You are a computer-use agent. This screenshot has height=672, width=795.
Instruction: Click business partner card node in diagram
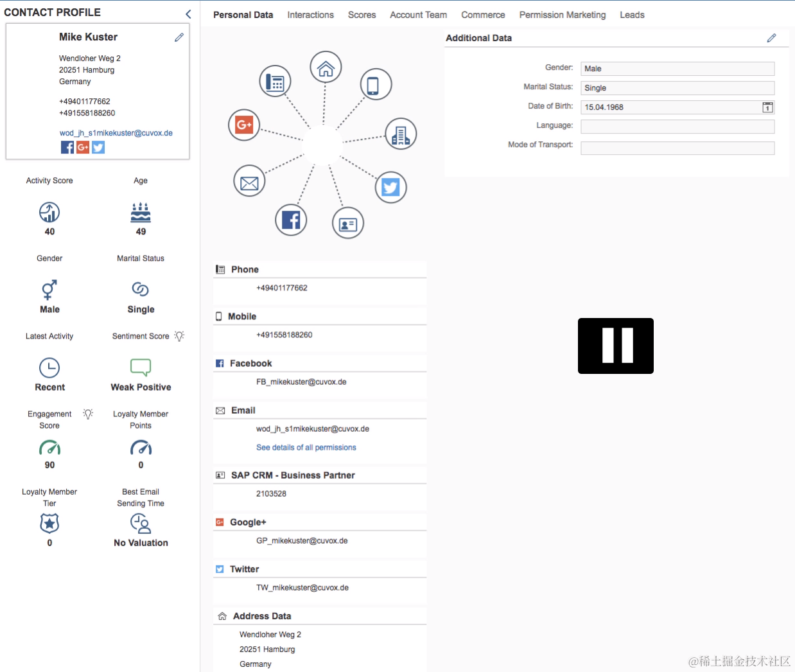pyautogui.click(x=348, y=223)
